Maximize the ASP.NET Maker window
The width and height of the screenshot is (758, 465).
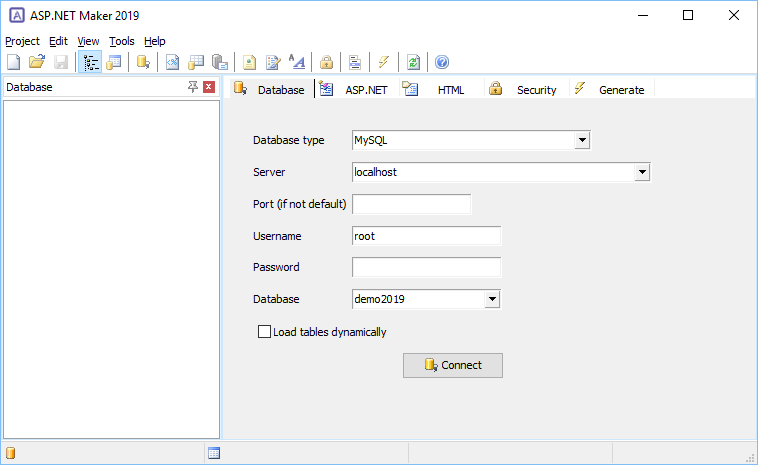click(x=688, y=15)
